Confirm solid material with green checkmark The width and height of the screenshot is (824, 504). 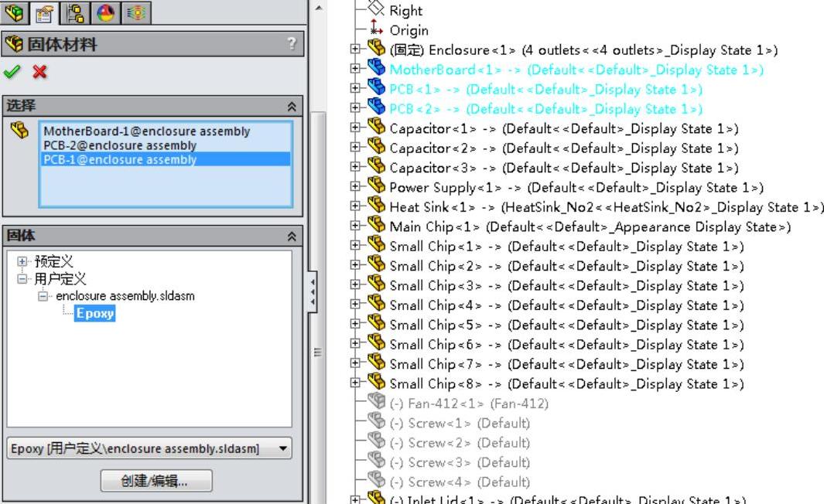coord(12,72)
